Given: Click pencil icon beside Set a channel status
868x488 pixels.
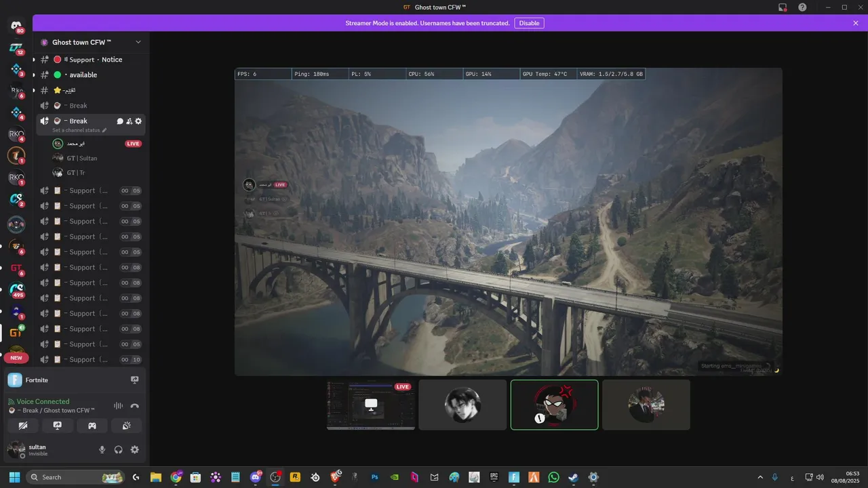Looking at the screenshot, I should click(104, 130).
